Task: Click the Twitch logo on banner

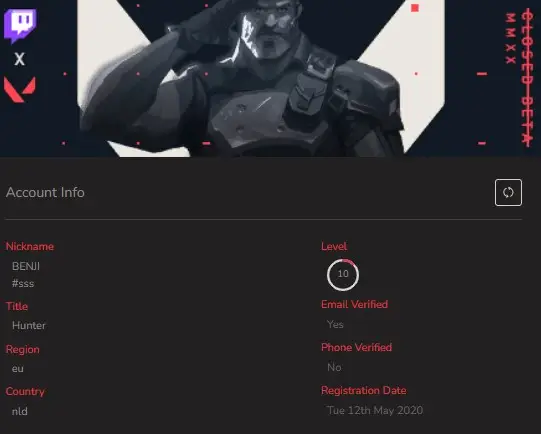Action: pyautogui.click(x=20, y=26)
